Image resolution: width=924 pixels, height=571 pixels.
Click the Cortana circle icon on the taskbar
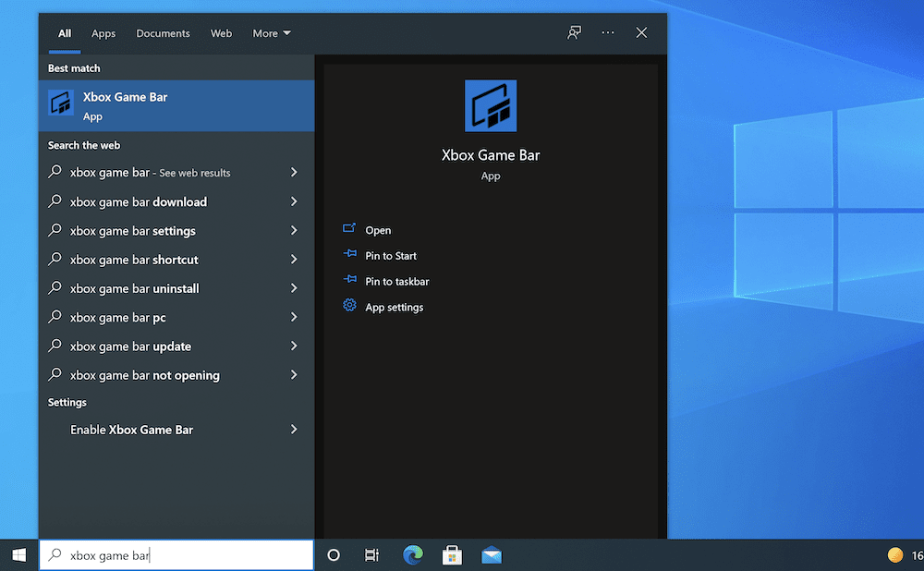333,554
